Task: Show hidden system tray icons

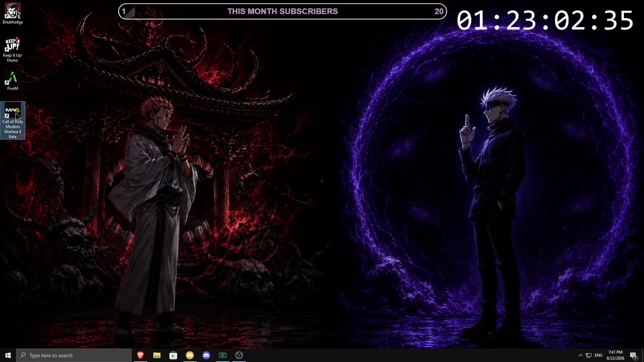Action: 580,355
